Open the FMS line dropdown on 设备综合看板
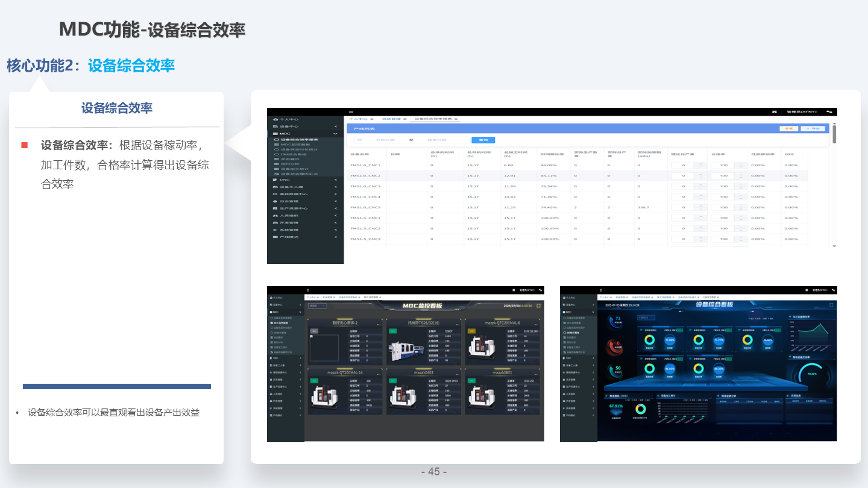Screen dimensions: 868x488 click(x=646, y=318)
